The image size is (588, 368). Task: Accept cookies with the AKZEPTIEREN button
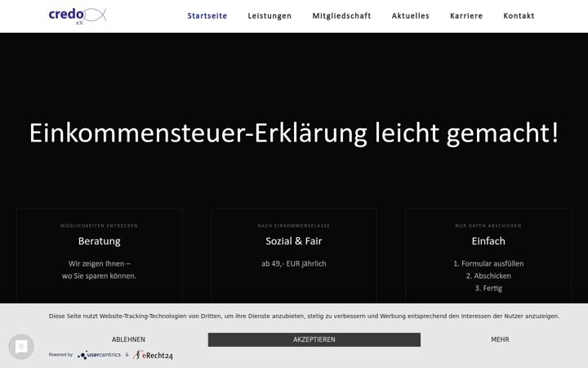pos(314,339)
